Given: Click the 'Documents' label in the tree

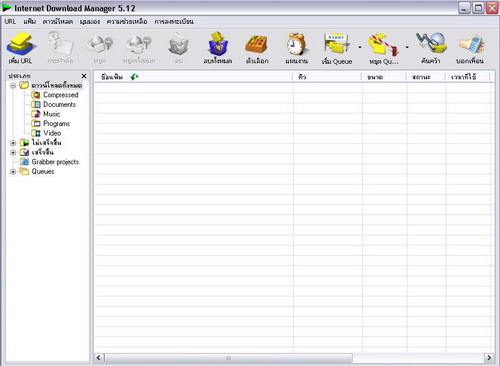Looking at the screenshot, I should click(59, 105).
